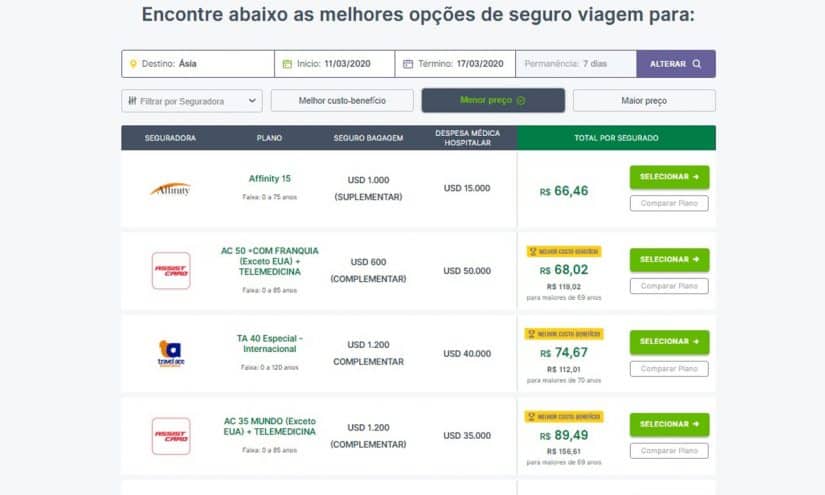Switch sorting to Maior preço

click(644, 100)
